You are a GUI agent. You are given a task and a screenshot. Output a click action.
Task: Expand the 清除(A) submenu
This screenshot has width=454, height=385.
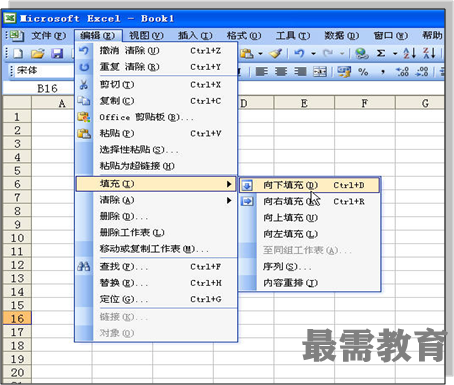(x=156, y=200)
